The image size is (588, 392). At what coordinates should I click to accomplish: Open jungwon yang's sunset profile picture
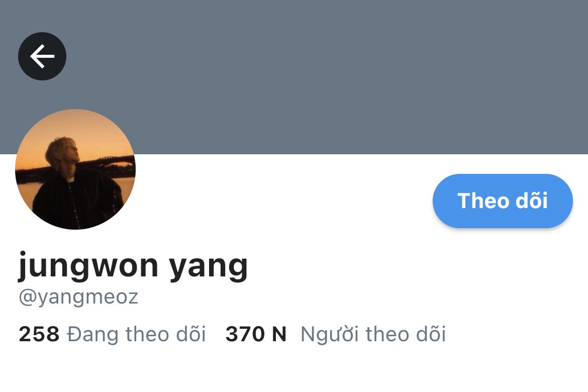75,169
